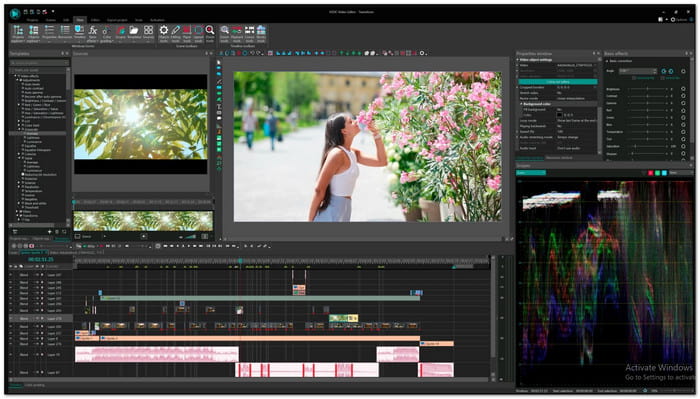Viewport: 700px width, 399px height.
Task: Open the Sources ribbon icon
Action: coord(148,33)
